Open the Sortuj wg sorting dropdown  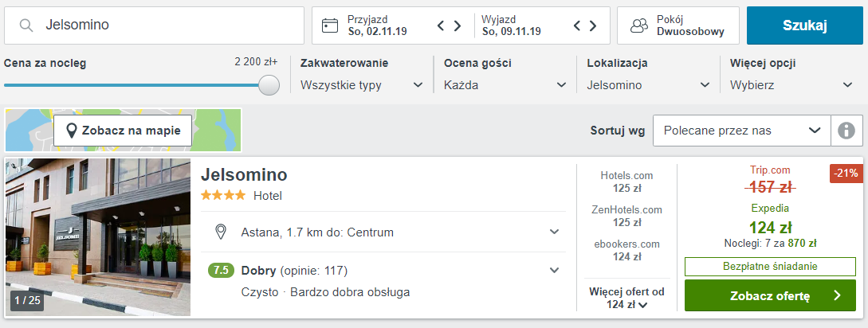pyautogui.click(x=741, y=131)
